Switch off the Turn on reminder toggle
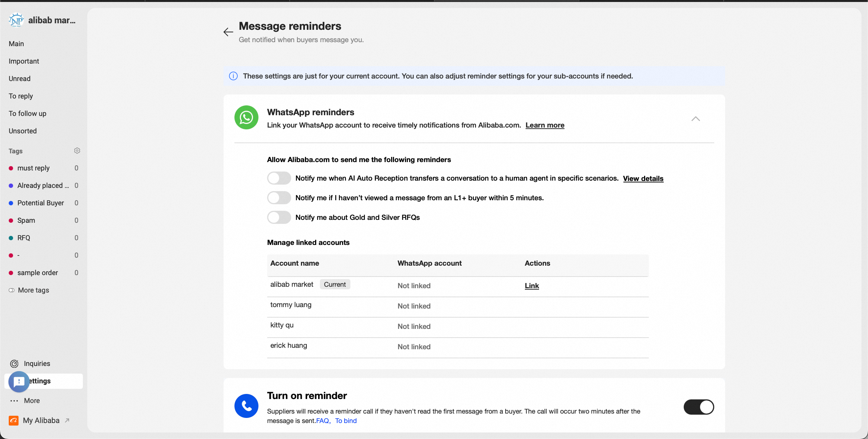 click(x=699, y=407)
